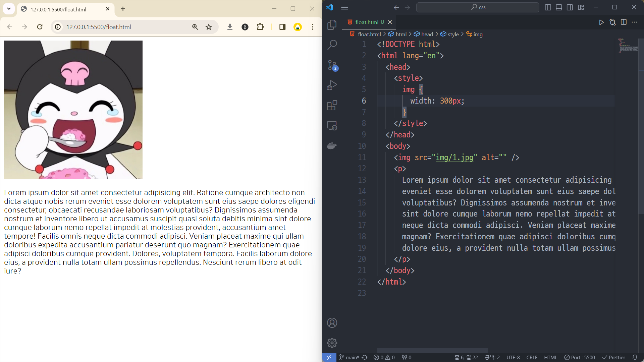
Task: Open the editor More Actions ellipsis menu
Action: tap(634, 22)
